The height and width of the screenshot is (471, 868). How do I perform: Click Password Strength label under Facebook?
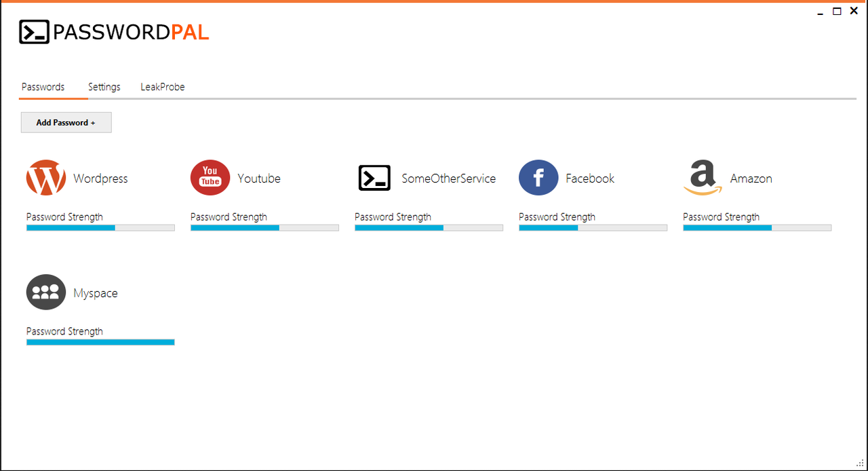click(557, 217)
